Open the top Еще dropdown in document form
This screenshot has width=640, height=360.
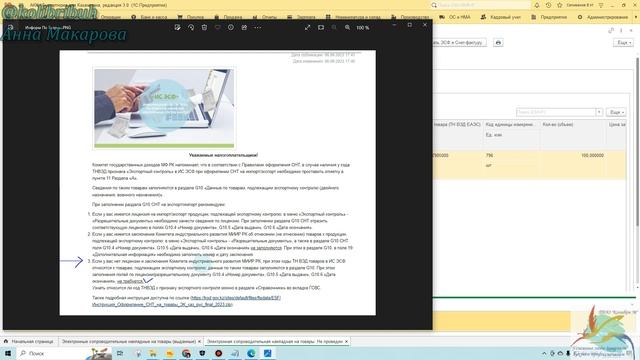tap(623, 42)
